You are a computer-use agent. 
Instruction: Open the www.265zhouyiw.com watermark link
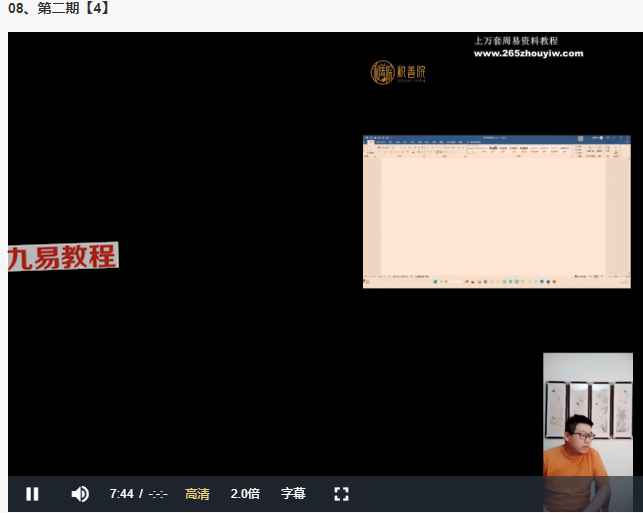[527, 54]
